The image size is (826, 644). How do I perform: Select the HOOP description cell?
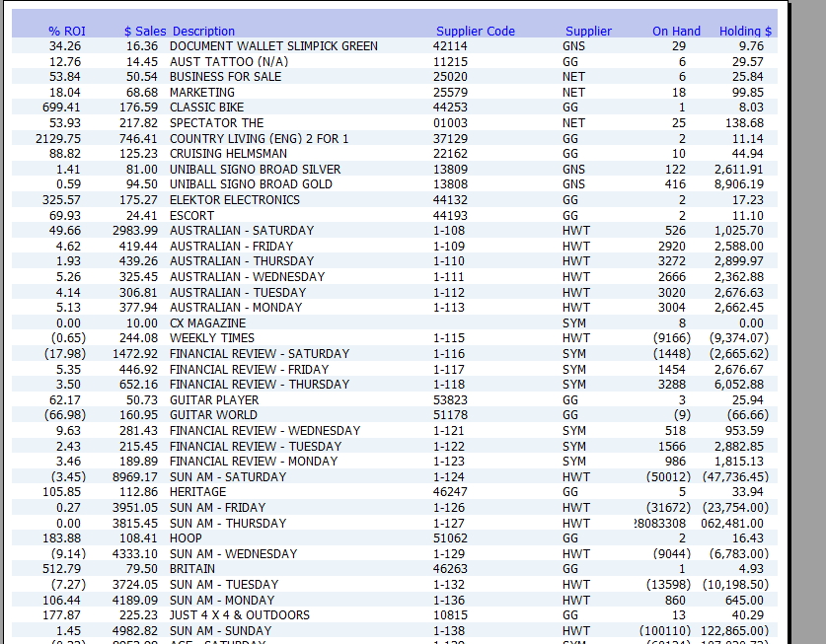(x=186, y=538)
